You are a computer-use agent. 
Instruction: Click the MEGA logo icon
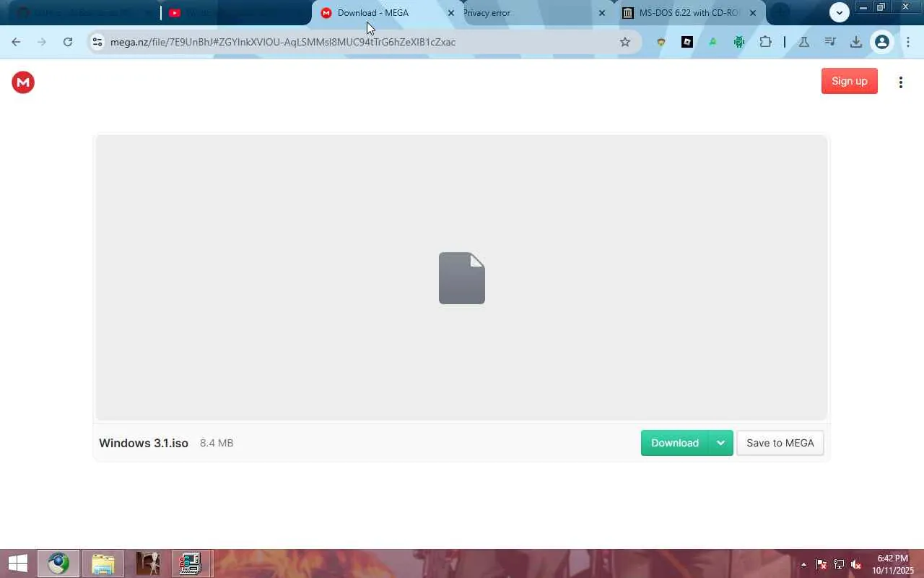point(23,82)
